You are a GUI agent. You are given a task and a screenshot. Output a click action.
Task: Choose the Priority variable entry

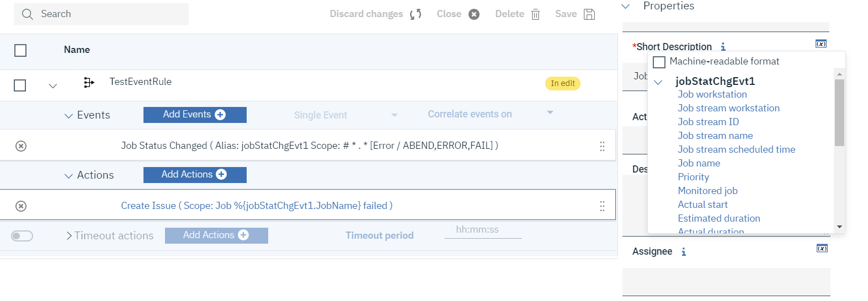[x=693, y=177]
